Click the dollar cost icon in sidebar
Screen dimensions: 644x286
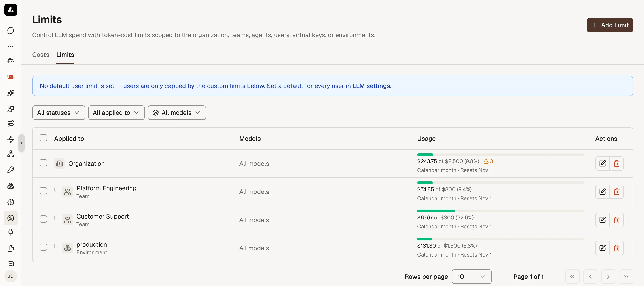click(11, 218)
